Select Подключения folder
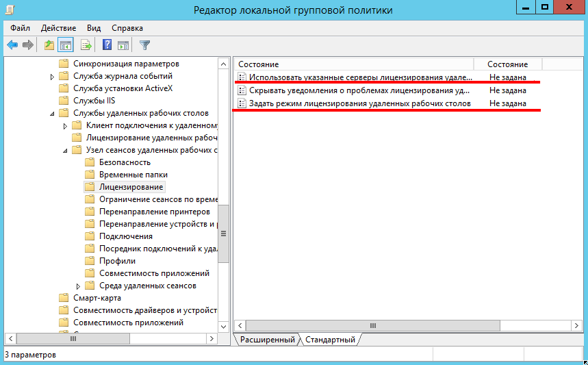588x365 pixels. [x=126, y=236]
